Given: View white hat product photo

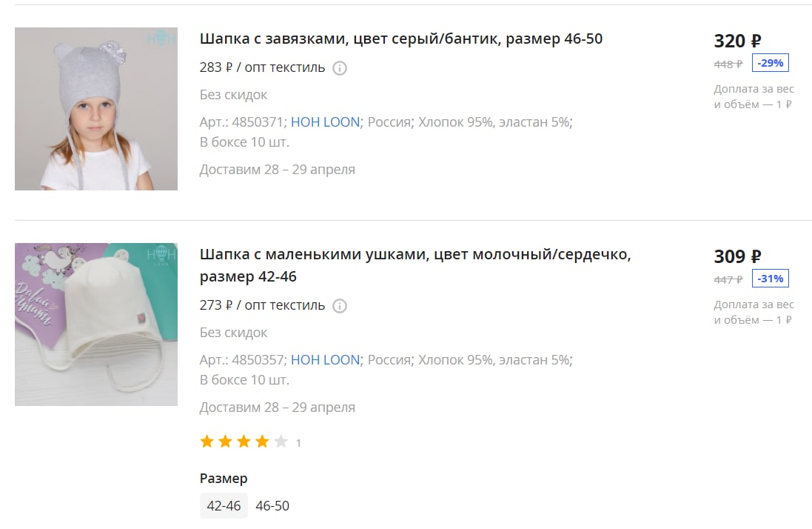Looking at the screenshot, I should (96, 325).
